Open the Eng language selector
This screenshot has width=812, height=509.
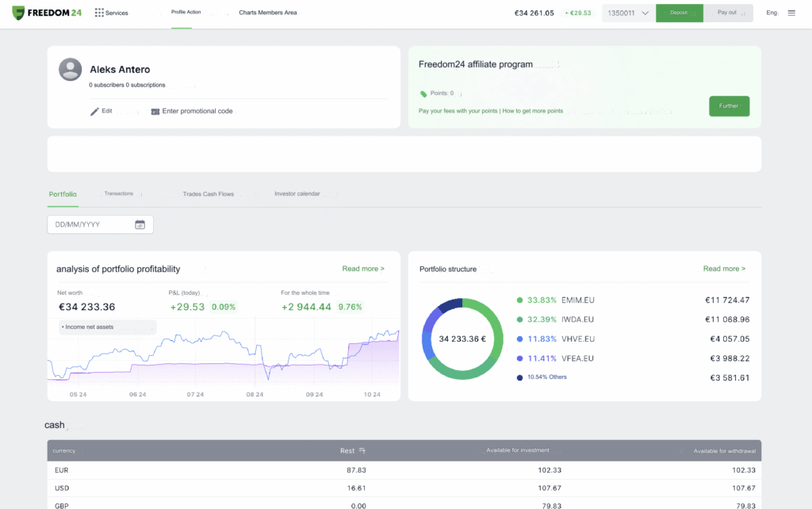[x=770, y=13]
